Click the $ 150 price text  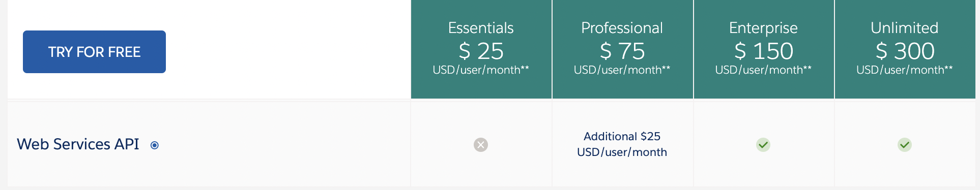click(x=763, y=51)
